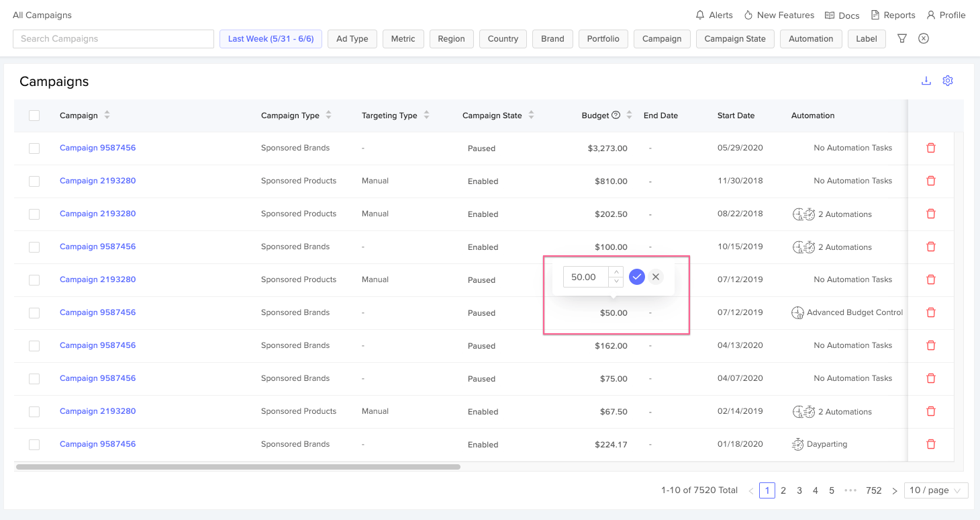Change the 10 / page size dropdown

(x=936, y=490)
